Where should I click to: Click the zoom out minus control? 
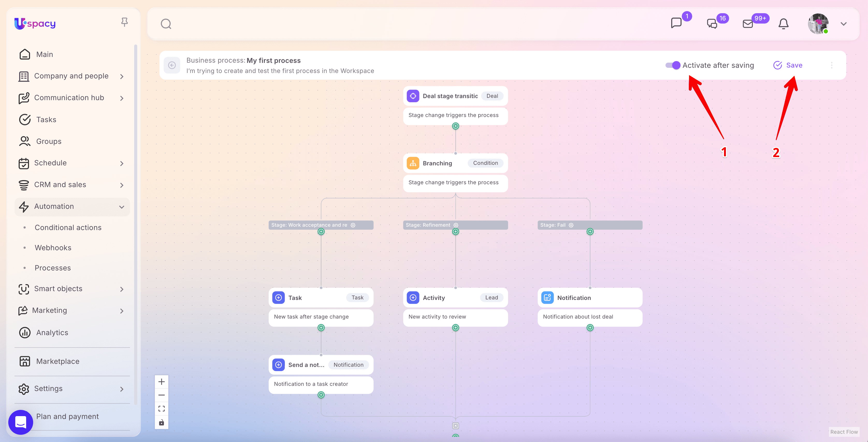click(161, 395)
